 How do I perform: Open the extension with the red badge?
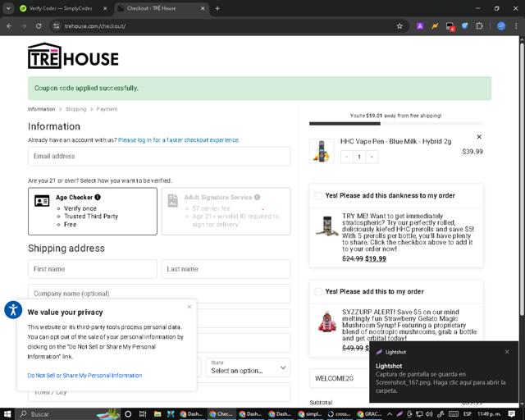tap(450, 26)
